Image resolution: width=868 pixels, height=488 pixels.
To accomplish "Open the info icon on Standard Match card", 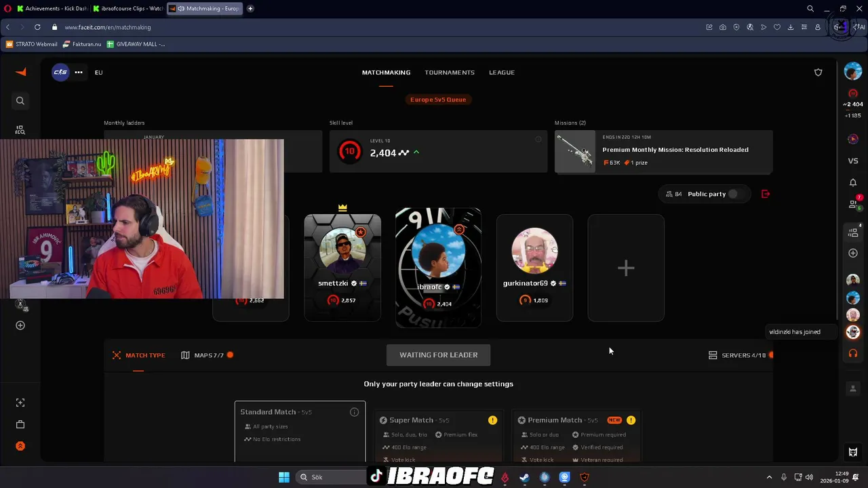I will coord(354,412).
